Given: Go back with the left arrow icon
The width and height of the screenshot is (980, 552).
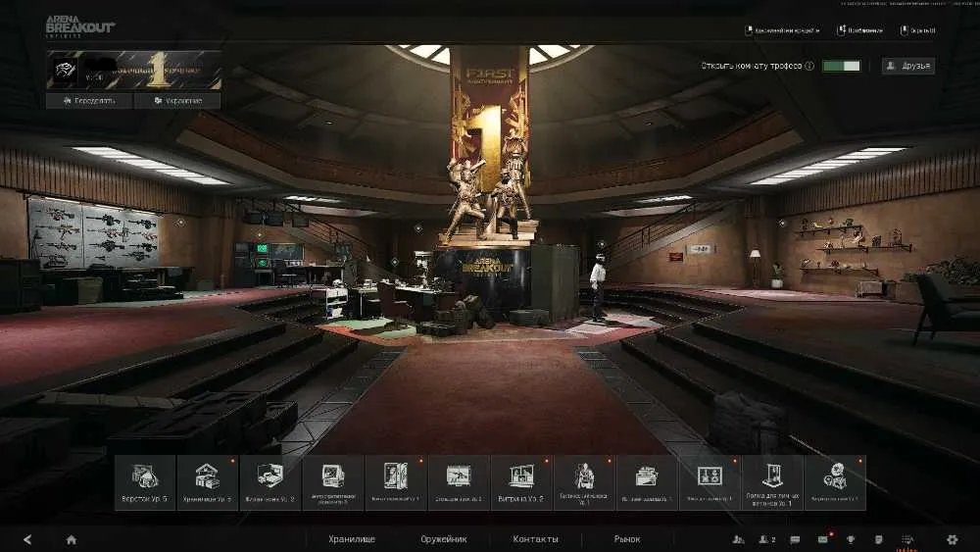Looking at the screenshot, I should (x=27, y=539).
